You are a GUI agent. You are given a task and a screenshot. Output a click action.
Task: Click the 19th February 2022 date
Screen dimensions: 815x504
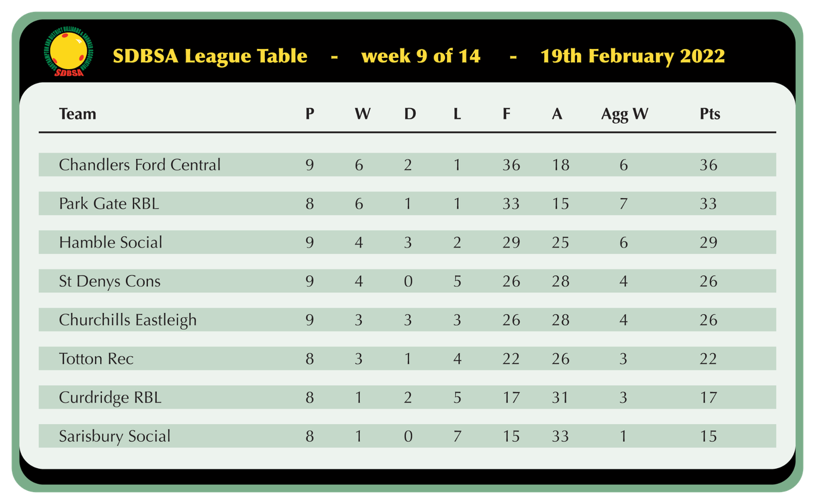click(x=632, y=56)
